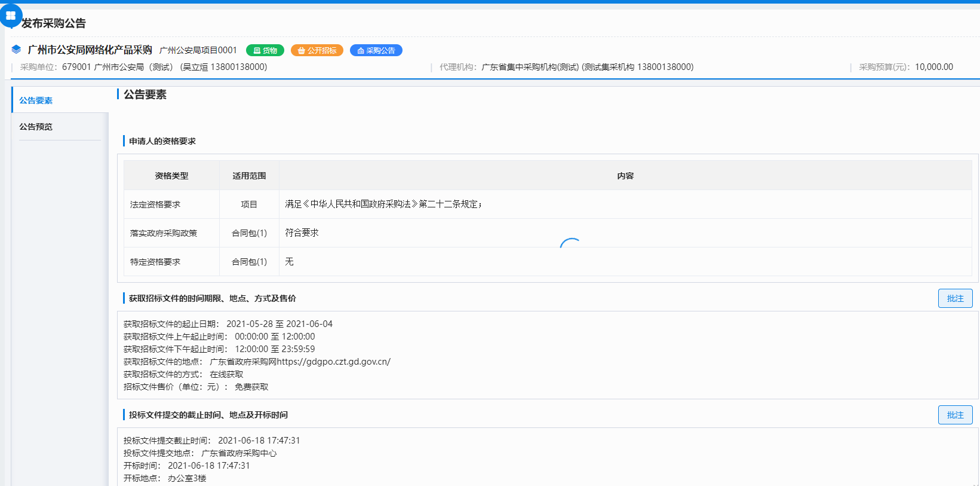The width and height of the screenshot is (980, 486).
Task: Click the 采购预算 amount 10,000.00
Action: pyautogui.click(x=933, y=67)
